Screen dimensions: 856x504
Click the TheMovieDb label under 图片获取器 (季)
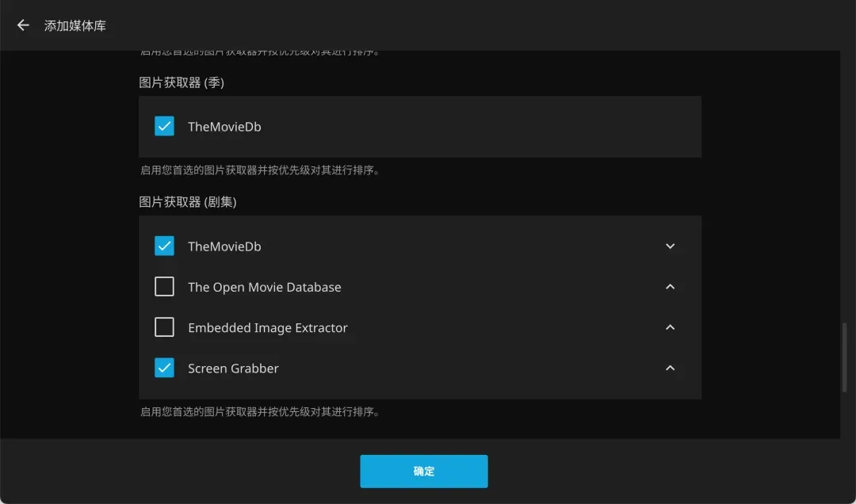(x=224, y=127)
